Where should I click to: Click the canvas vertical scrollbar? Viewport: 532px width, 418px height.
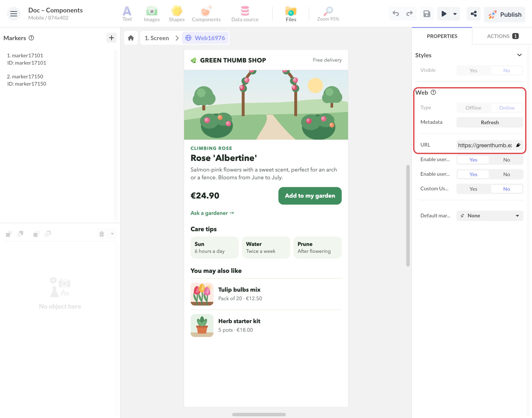pyautogui.click(x=408, y=216)
